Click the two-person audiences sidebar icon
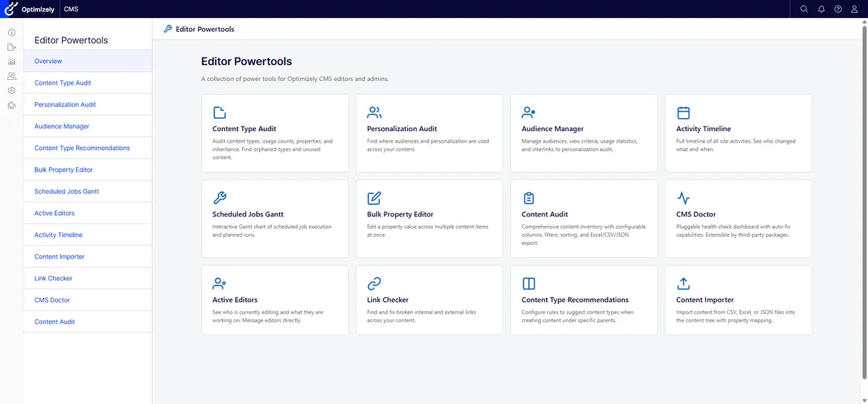The width and height of the screenshot is (868, 404). click(12, 76)
